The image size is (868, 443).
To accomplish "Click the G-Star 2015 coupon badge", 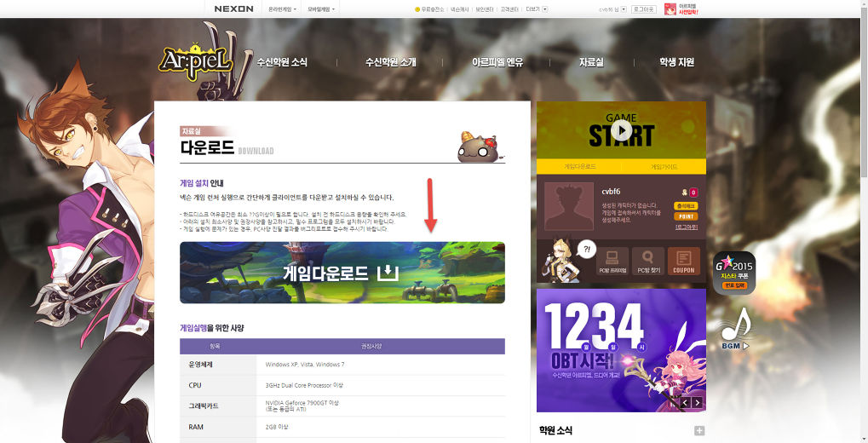I will point(733,273).
